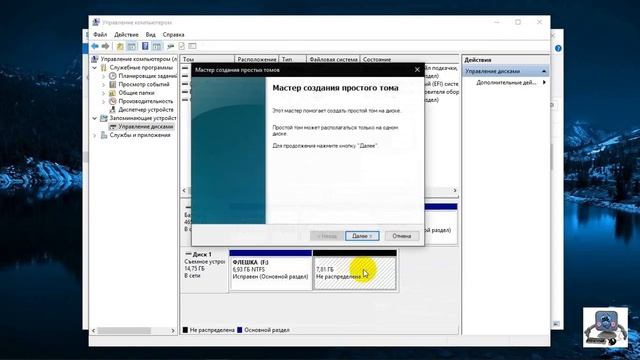The image size is (640, 360).
Task: Select the ФЛЕШКА (F:) NTFS partition
Action: tap(271, 270)
